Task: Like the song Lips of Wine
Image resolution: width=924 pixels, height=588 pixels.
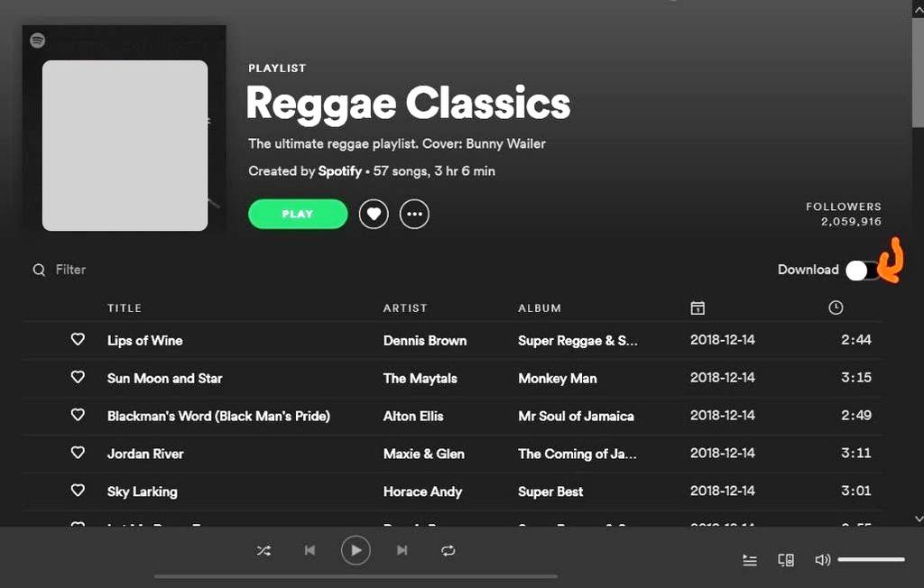Action: pos(78,339)
